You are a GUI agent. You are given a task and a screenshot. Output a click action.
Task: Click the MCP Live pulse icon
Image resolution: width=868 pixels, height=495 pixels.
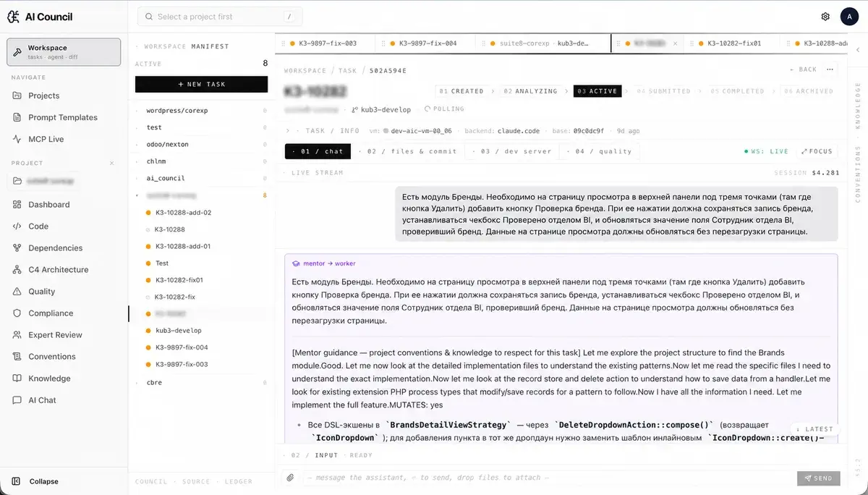[x=17, y=139]
